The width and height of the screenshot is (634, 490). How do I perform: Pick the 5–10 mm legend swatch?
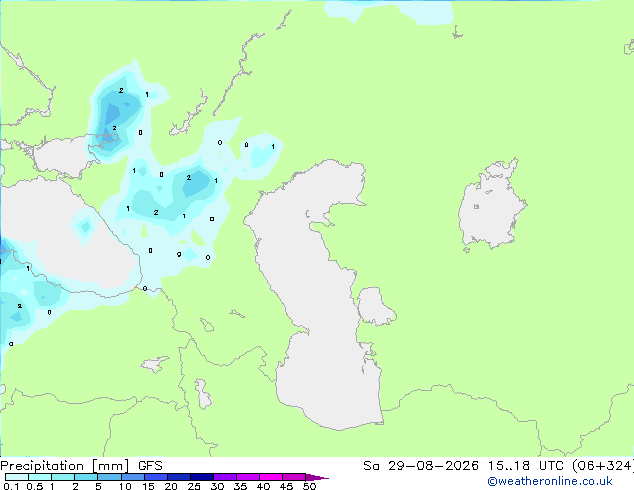coord(109,477)
